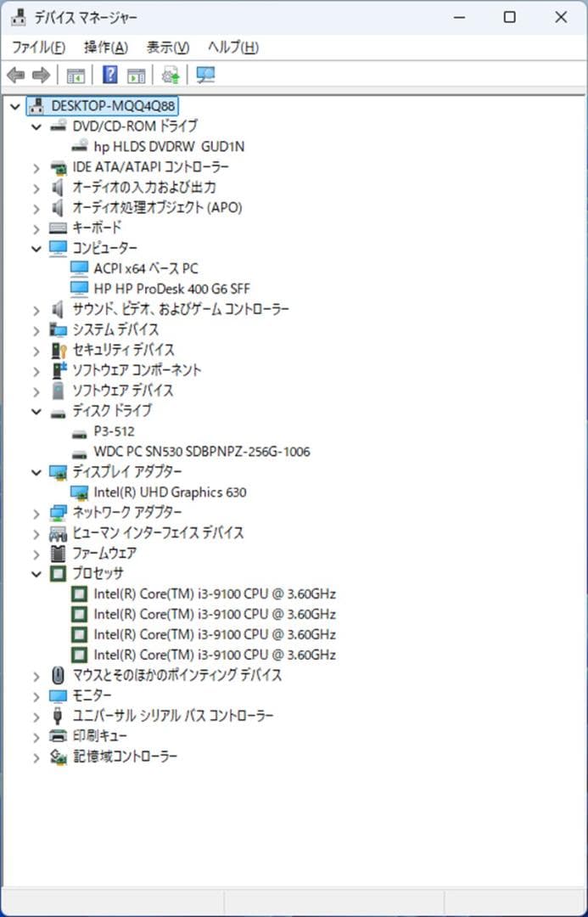The image size is (588, 917).
Task: Click the サウンド、ビデオ、およびゲーム コントローラー speaker icon
Action: pyautogui.click(x=58, y=309)
